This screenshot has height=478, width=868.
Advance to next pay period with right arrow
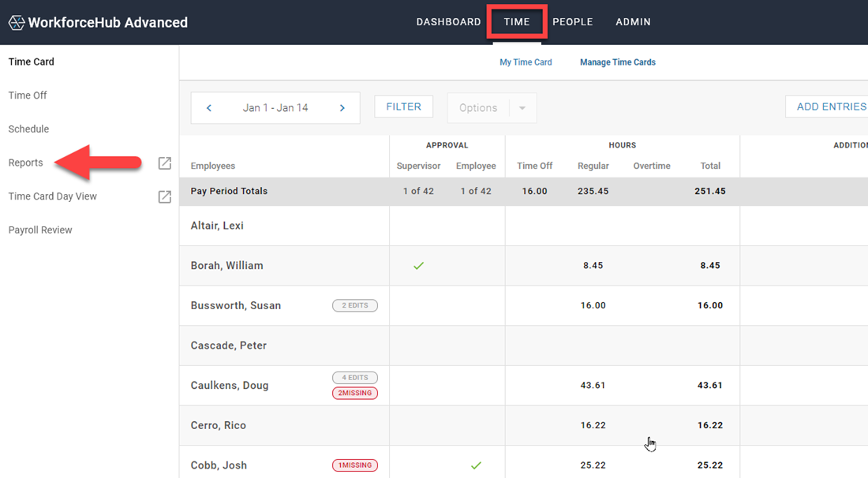point(342,106)
